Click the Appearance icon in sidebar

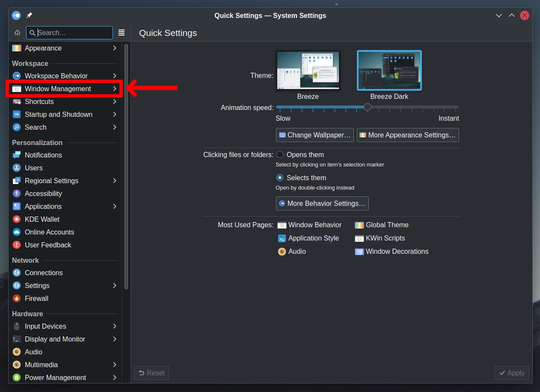point(17,48)
